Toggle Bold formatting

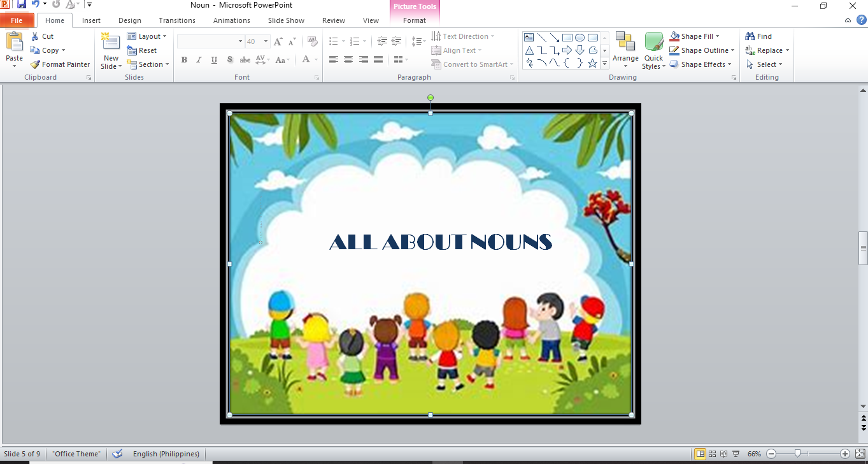click(x=184, y=60)
